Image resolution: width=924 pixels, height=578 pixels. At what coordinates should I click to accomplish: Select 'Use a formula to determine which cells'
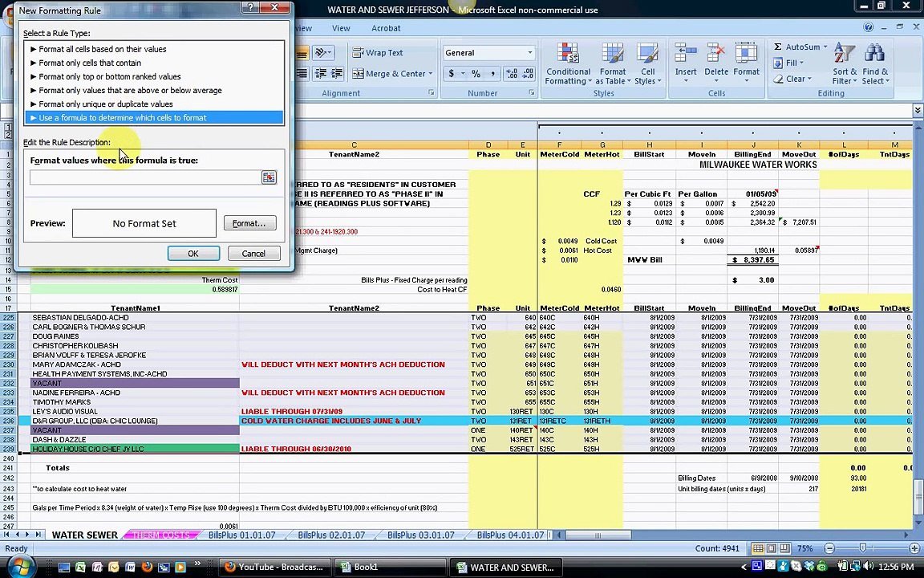click(154, 117)
